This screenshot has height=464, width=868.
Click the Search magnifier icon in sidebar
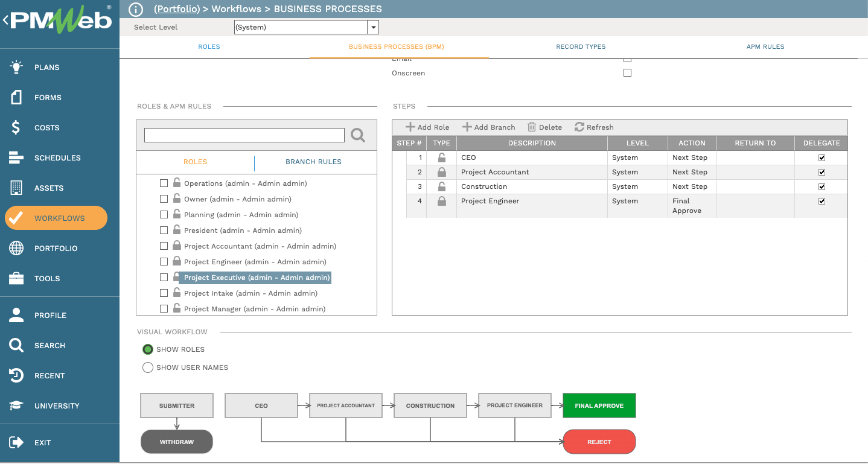point(16,345)
